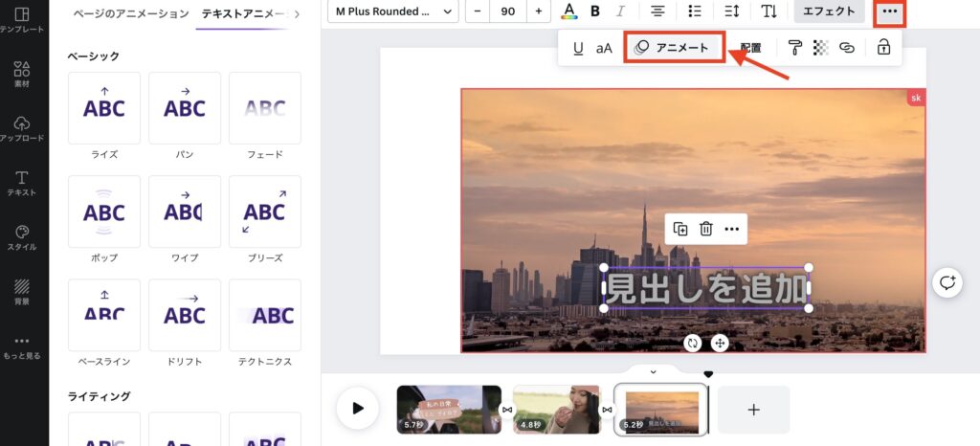Apply the ワイプ text animation
This screenshot has height=446, width=980.
point(185,212)
